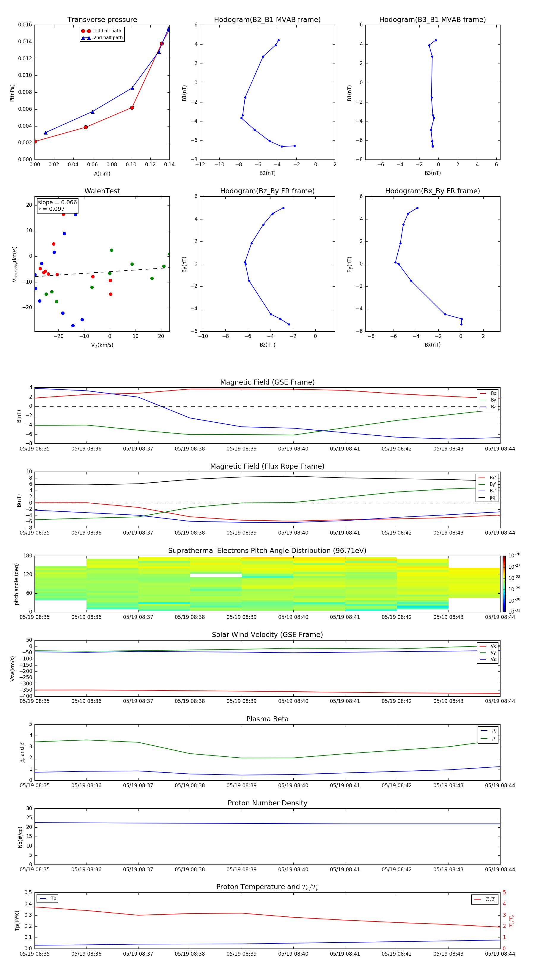The height and width of the screenshot is (980, 535).
Task: Click the 'pitch angle (deg)' y-axis label
Action: (x=16, y=584)
